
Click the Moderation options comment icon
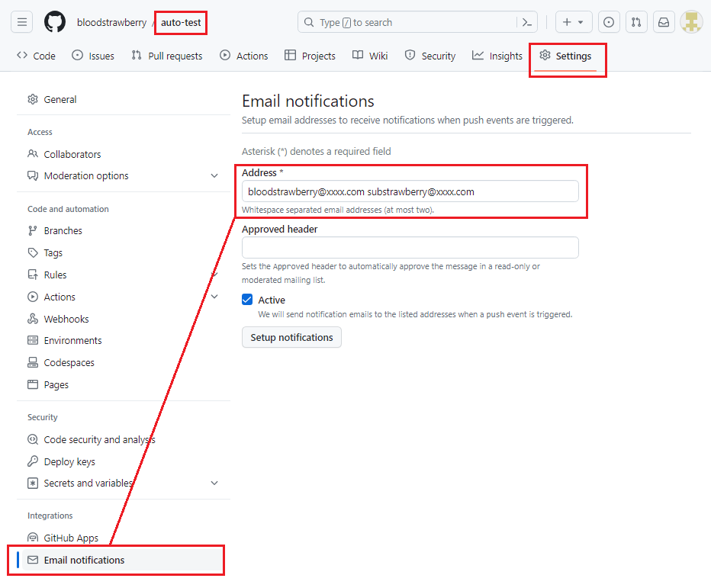[33, 176]
